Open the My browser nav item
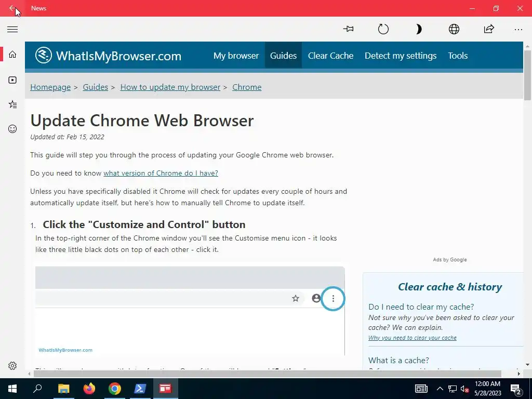This screenshot has height=399, width=532. tap(236, 56)
